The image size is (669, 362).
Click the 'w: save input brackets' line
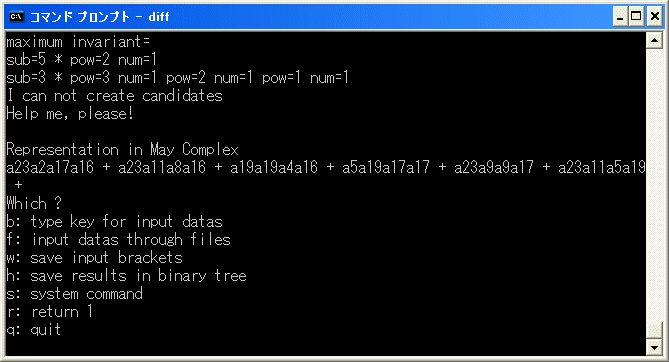[x=94, y=258]
